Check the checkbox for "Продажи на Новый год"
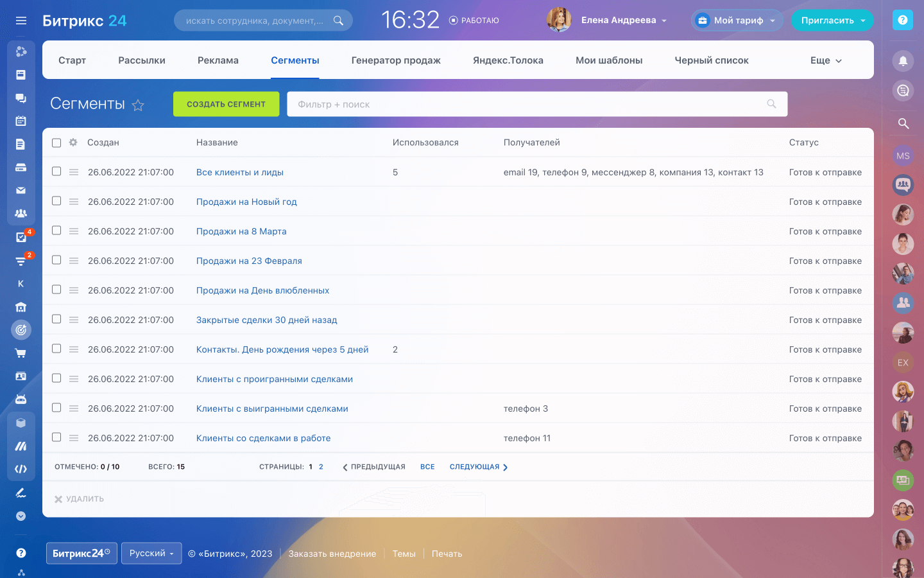Screen dimensions: 924x578 coord(56,202)
